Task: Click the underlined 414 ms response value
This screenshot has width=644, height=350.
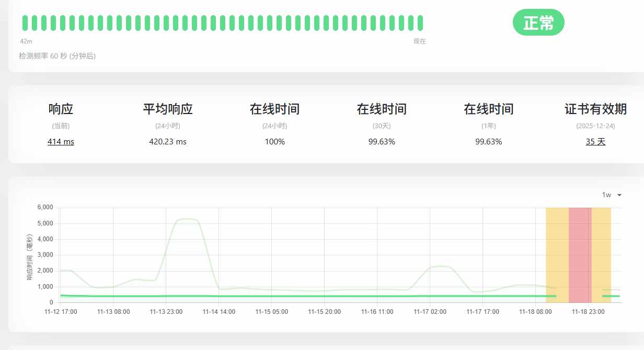Action: click(61, 141)
